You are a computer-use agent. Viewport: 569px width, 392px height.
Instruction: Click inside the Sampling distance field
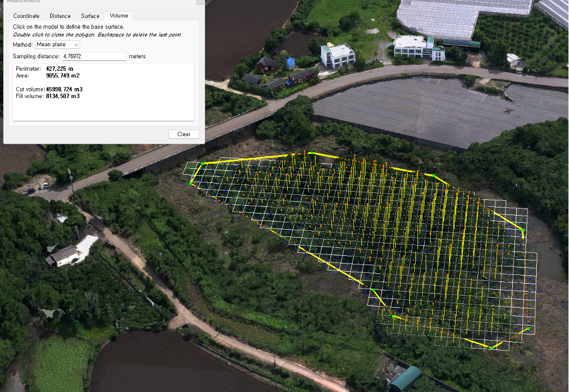coord(94,57)
